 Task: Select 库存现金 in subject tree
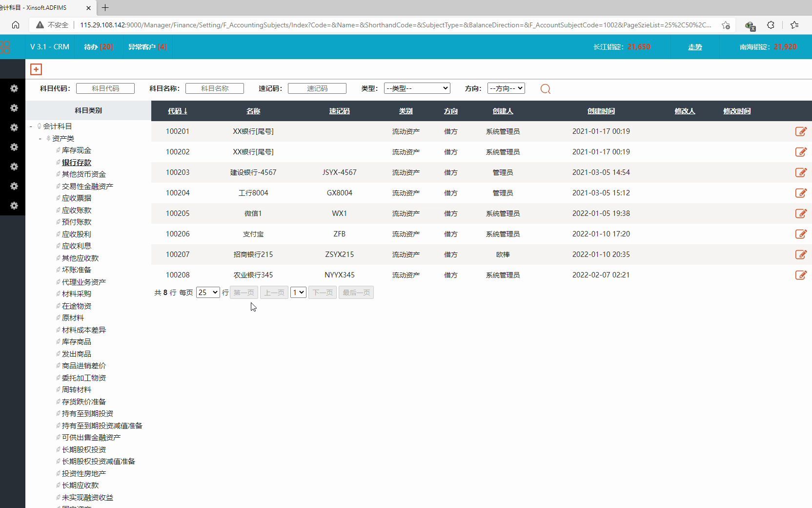point(77,150)
